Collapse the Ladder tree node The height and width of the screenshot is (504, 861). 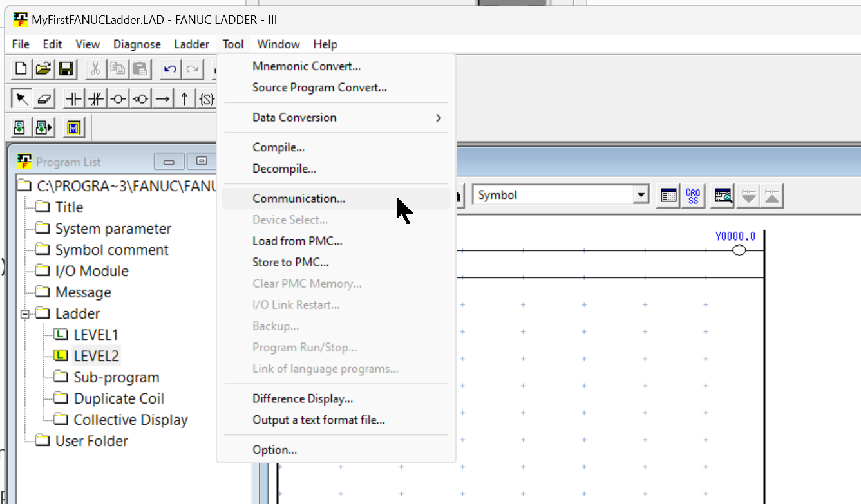coord(24,314)
